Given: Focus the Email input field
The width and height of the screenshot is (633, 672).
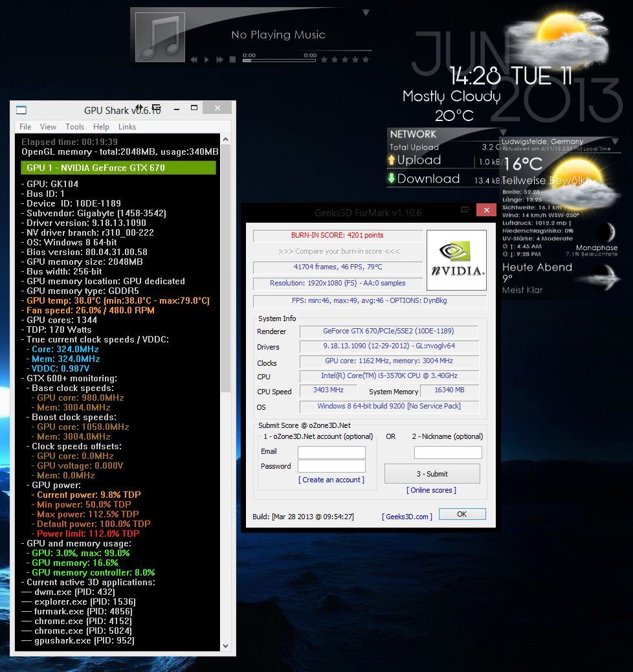Looking at the screenshot, I should pyautogui.click(x=332, y=452).
